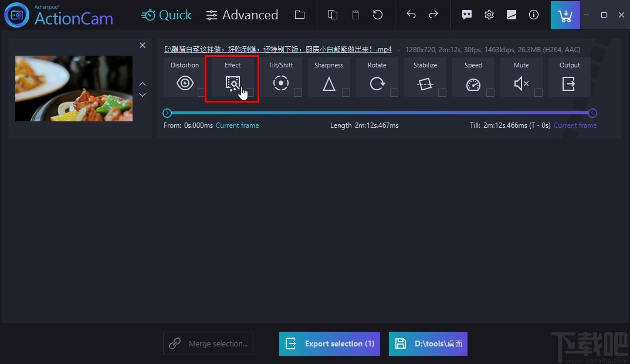This screenshot has height=364, width=630.
Task: Enable the Mute checkbox
Action: [538, 93]
